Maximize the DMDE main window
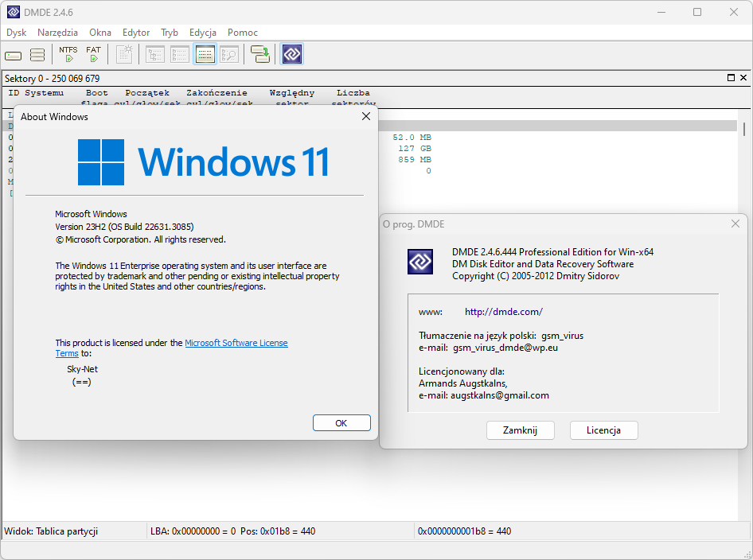This screenshot has height=560, width=753. [697, 12]
